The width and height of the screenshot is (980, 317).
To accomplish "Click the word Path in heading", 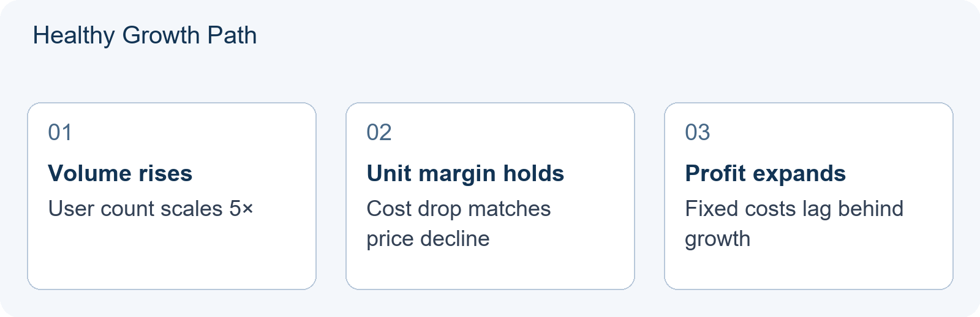I will [x=232, y=35].
